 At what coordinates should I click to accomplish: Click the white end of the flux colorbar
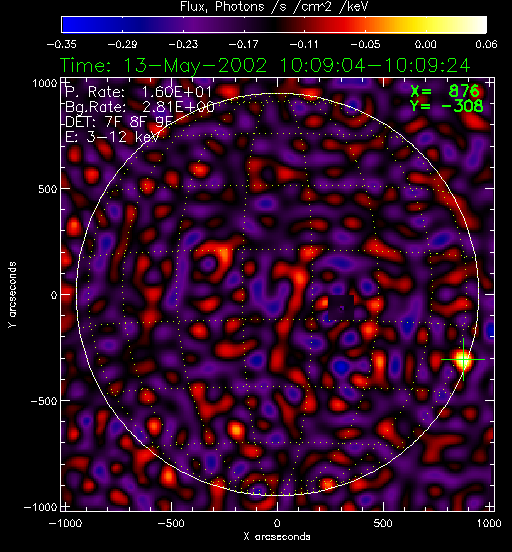coord(479,25)
